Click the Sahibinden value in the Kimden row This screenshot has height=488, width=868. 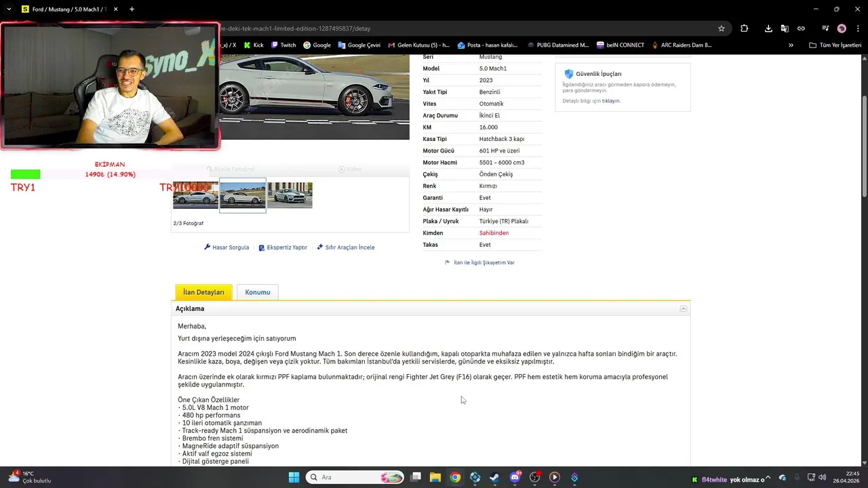pyautogui.click(x=494, y=233)
